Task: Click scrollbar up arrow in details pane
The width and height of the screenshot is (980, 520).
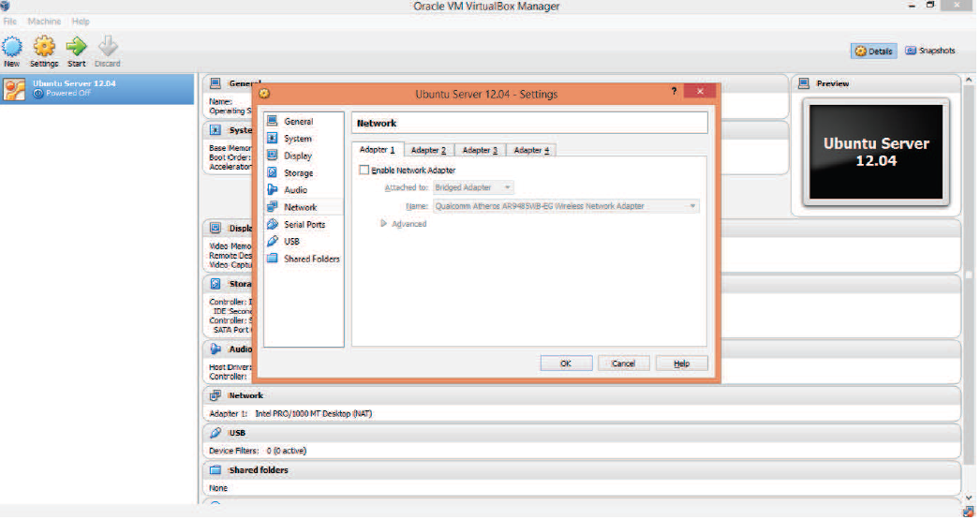Action: (x=969, y=80)
